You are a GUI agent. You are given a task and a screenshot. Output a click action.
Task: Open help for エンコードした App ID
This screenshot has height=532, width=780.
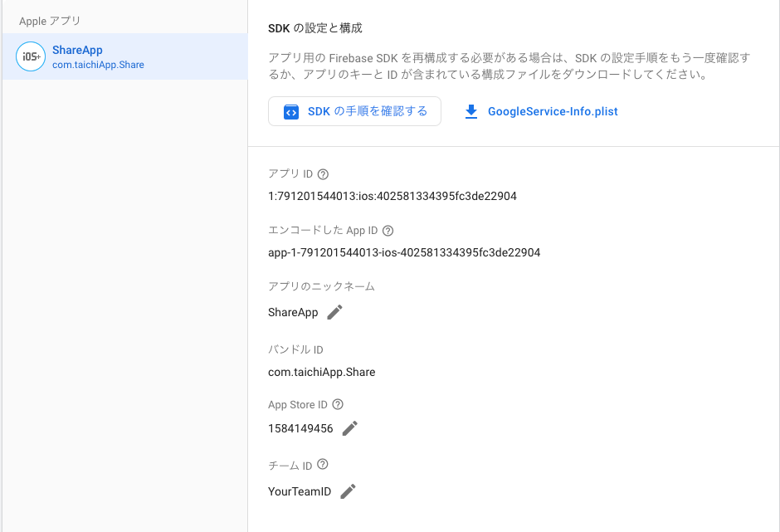click(x=388, y=231)
